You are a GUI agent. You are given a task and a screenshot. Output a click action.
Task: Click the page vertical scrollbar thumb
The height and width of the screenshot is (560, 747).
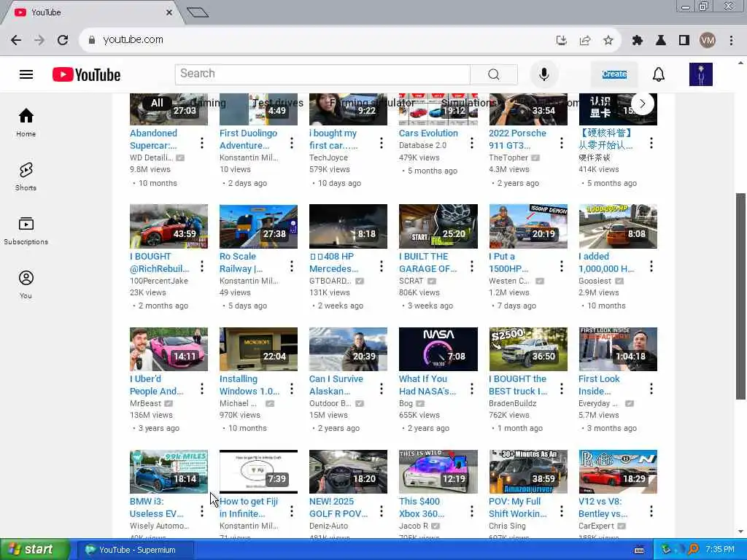coord(740,296)
